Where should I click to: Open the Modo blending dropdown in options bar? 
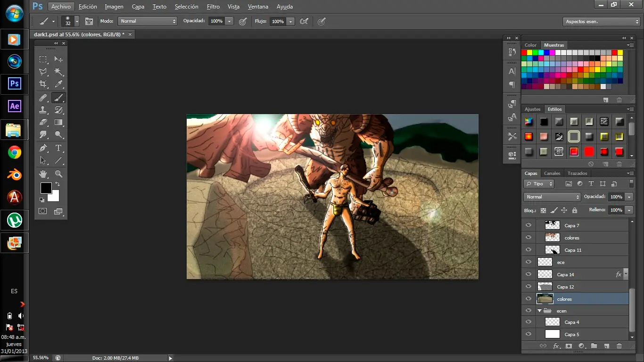tap(148, 21)
